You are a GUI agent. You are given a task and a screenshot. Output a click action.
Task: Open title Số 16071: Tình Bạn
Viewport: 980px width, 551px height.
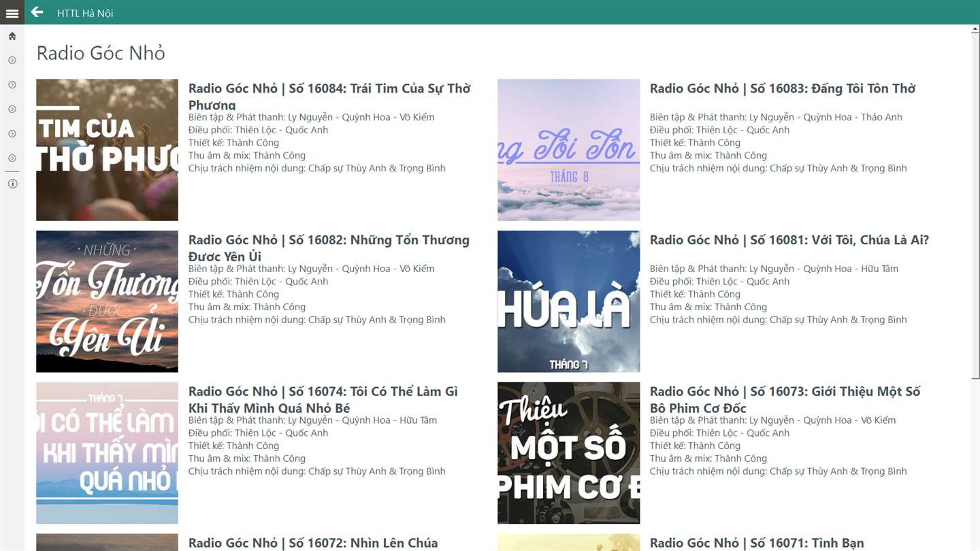pyautogui.click(x=757, y=543)
